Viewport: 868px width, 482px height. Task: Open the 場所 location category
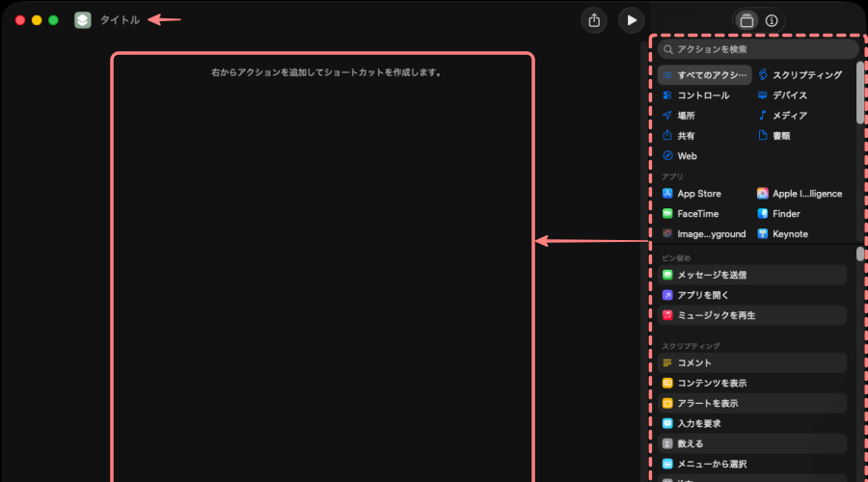point(685,116)
